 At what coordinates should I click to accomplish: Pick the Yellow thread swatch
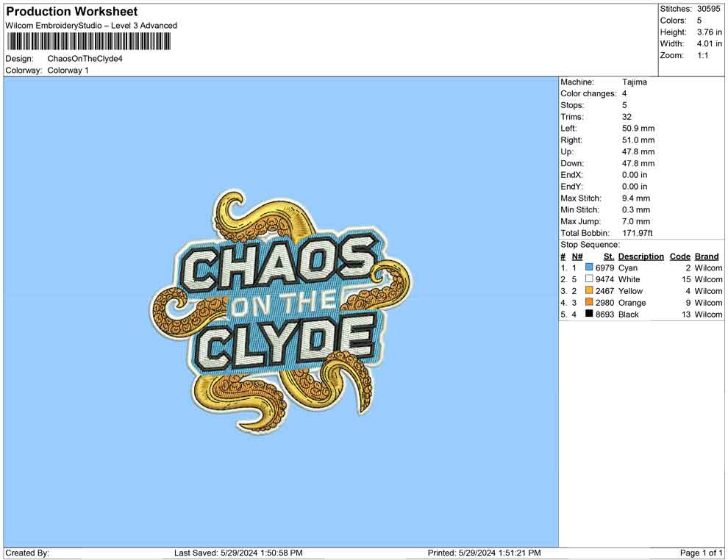(589, 291)
